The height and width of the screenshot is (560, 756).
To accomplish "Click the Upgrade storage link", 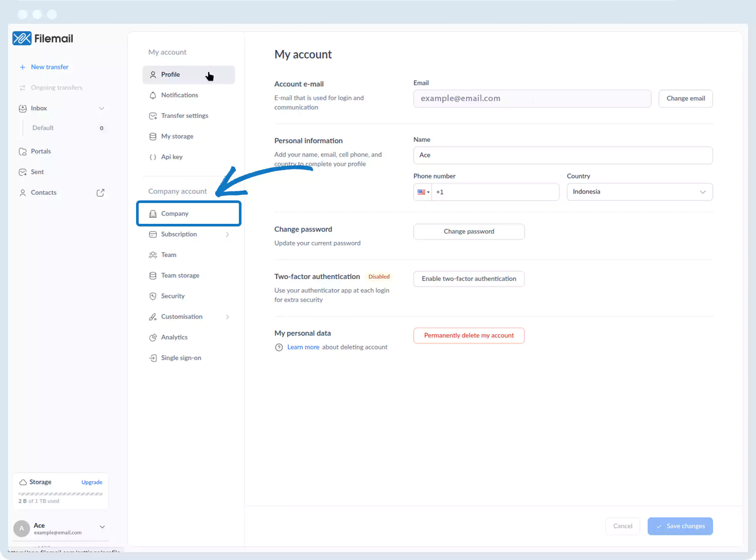I will [x=92, y=482].
